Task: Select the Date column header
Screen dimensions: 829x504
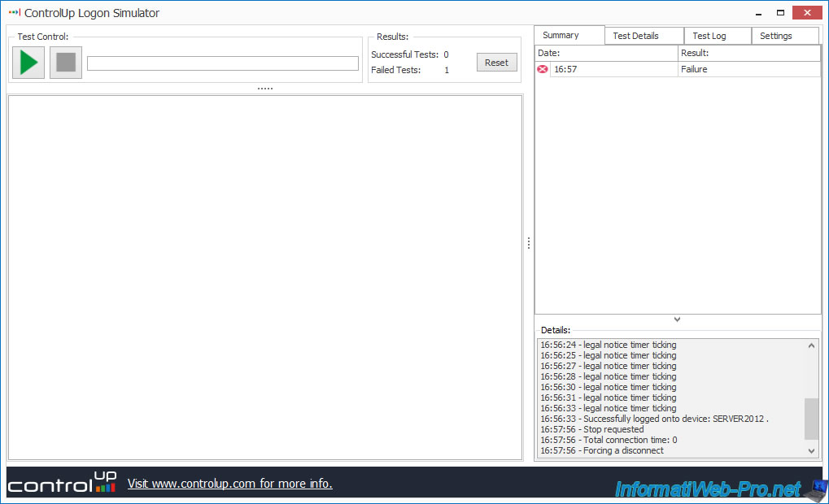Action: (x=606, y=53)
